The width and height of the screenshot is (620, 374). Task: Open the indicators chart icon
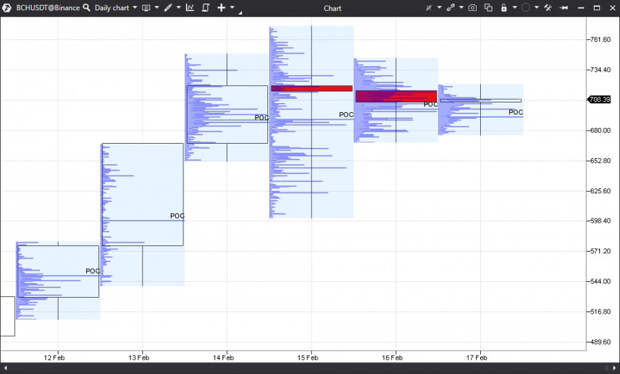pos(190,8)
